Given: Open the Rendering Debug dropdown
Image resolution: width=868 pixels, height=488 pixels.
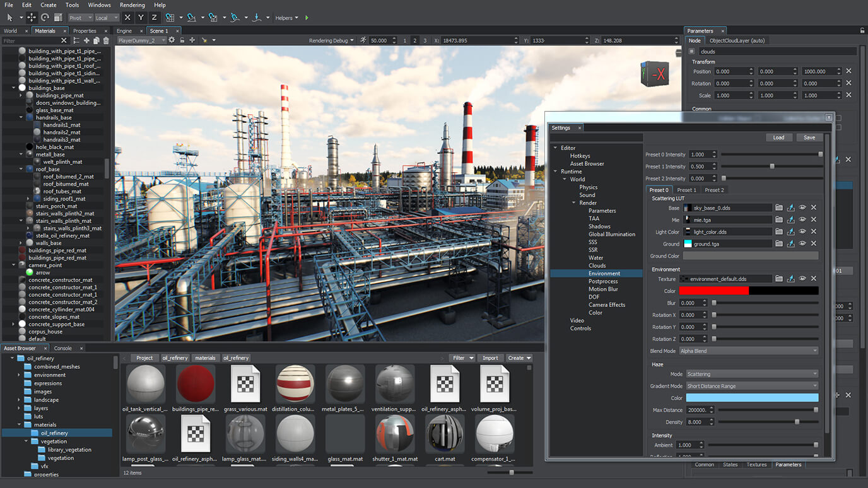Looking at the screenshot, I should (331, 40).
